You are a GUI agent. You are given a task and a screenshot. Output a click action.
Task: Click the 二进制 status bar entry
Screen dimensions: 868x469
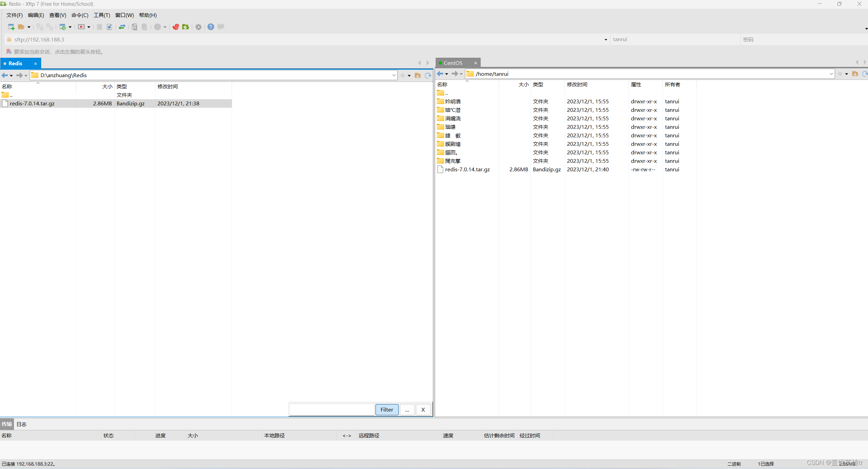click(734, 464)
